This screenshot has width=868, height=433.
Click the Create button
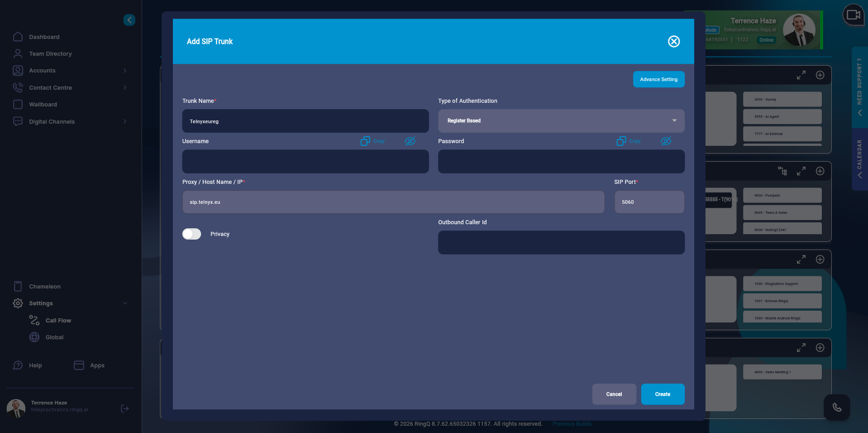click(663, 394)
